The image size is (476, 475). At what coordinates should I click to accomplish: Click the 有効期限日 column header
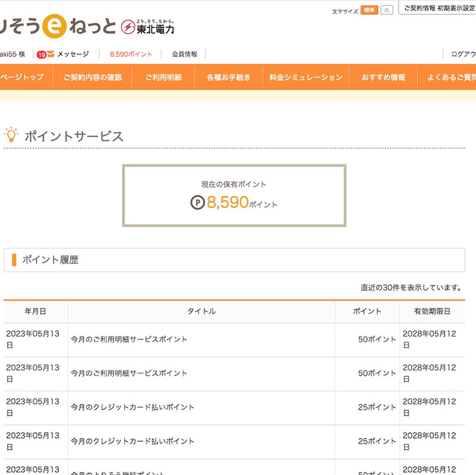click(x=432, y=311)
